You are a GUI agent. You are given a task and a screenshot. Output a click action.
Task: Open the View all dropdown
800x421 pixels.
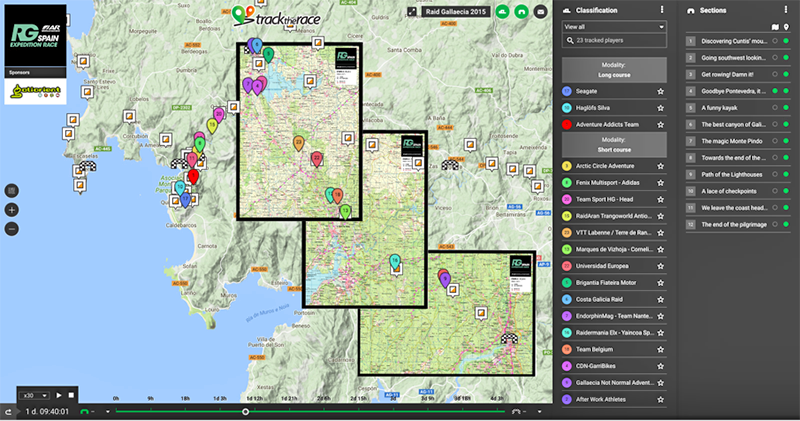(614, 27)
